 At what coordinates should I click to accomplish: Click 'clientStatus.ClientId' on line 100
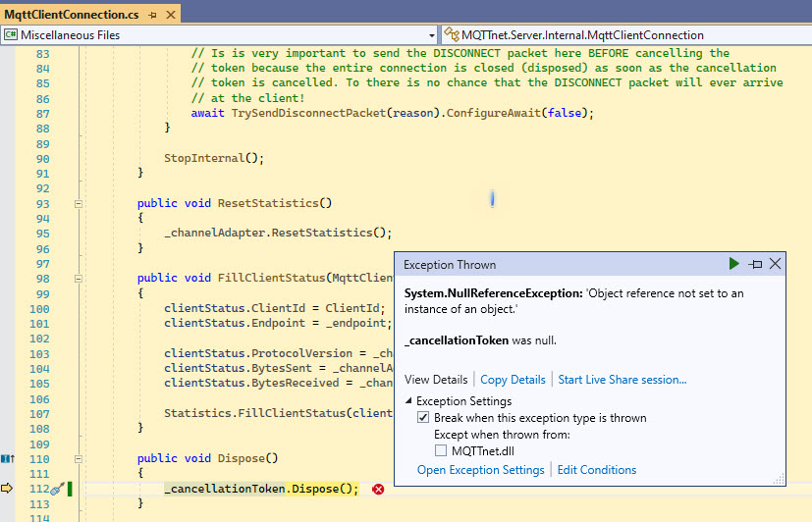pyautogui.click(x=235, y=308)
